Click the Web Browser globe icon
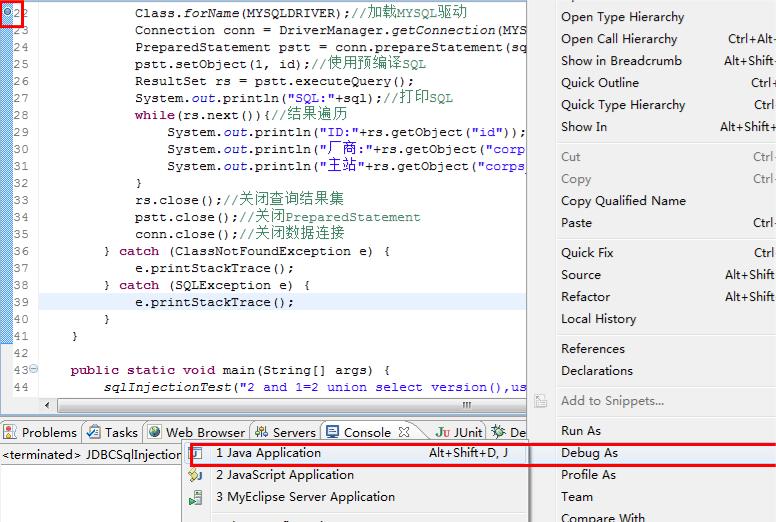The width and height of the screenshot is (776, 522). click(155, 432)
